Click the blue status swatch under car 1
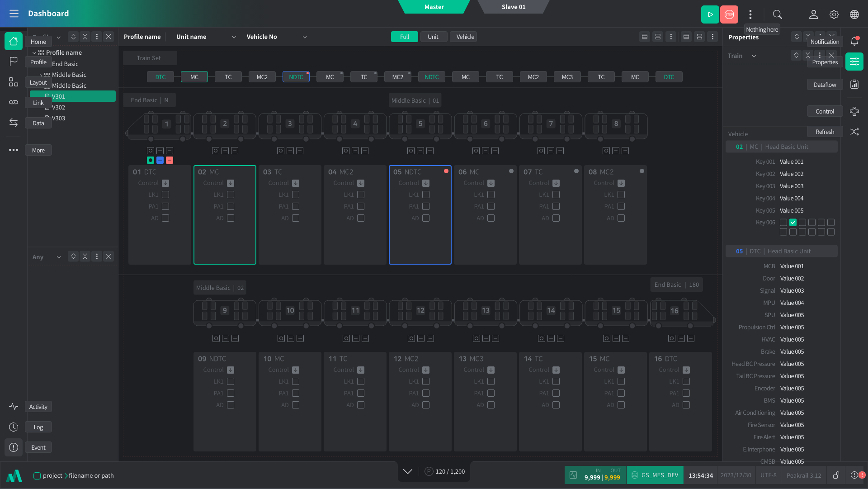 [x=160, y=160]
